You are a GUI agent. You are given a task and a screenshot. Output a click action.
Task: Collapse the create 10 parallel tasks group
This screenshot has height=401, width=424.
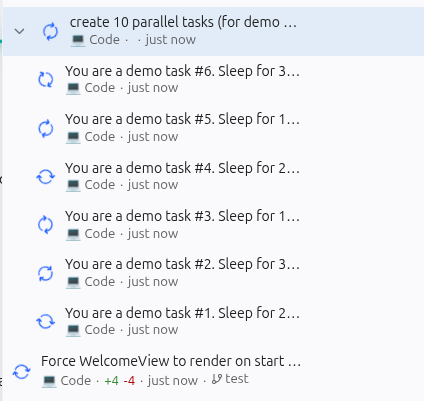[20, 31]
